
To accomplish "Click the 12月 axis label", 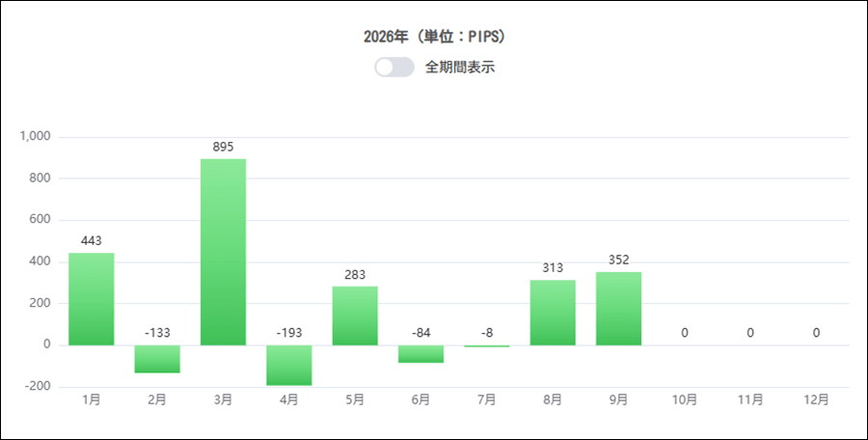I will click(x=816, y=399).
